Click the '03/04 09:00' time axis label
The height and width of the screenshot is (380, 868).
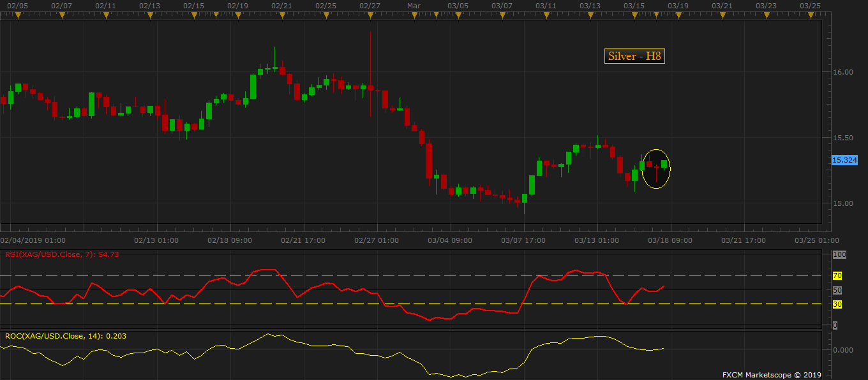coord(450,240)
